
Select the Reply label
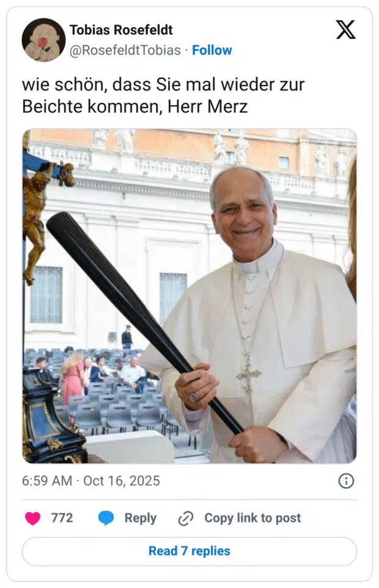point(141,518)
